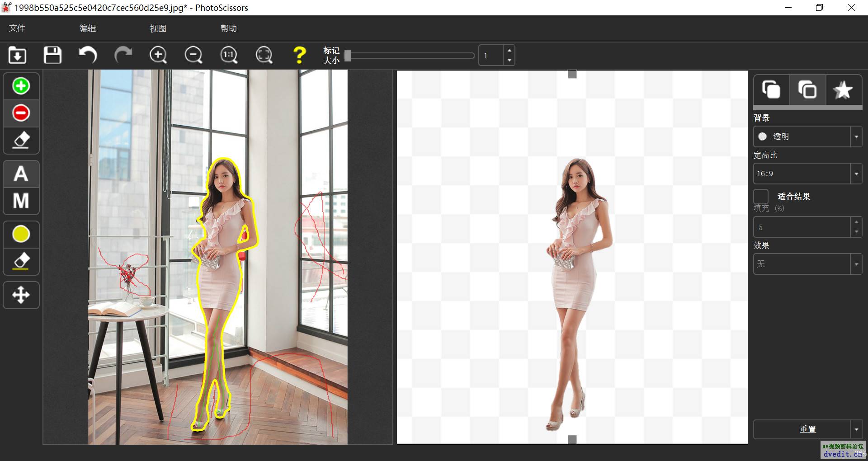Image resolution: width=868 pixels, height=461 pixels.
Task: Select the move pan tool
Action: (21, 295)
